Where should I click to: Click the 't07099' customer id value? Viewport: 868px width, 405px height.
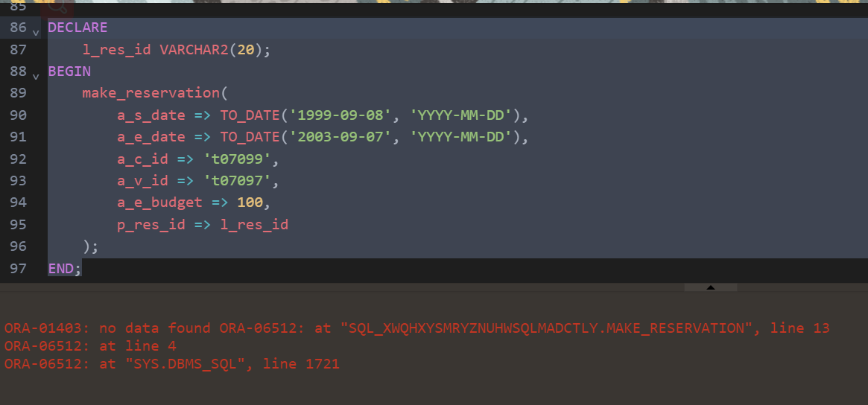237,159
